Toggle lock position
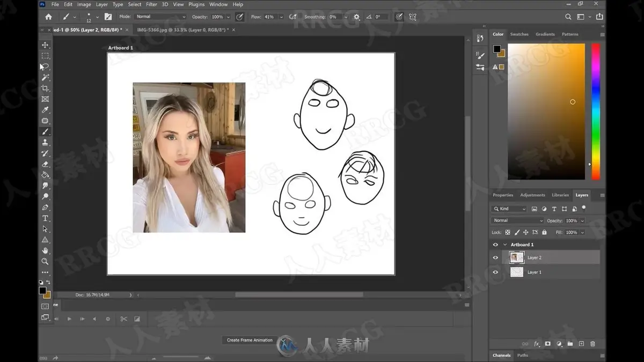The height and width of the screenshot is (362, 644). click(526, 232)
